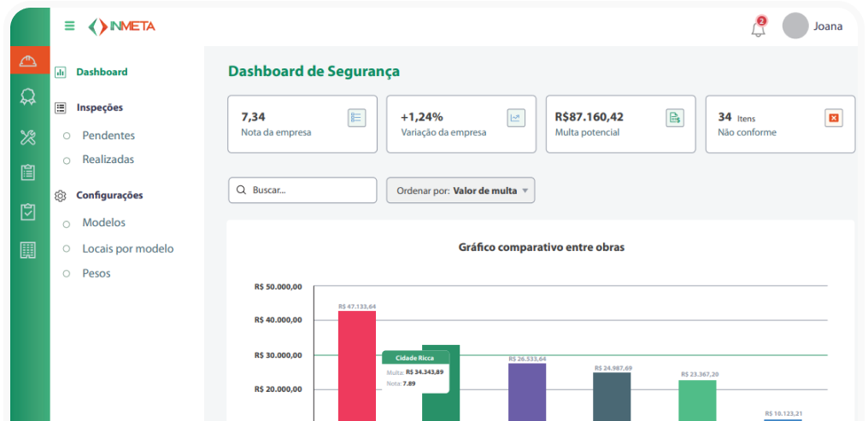
Task: Click the invoice icon on Multa potencial card
Action: tap(674, 118)
